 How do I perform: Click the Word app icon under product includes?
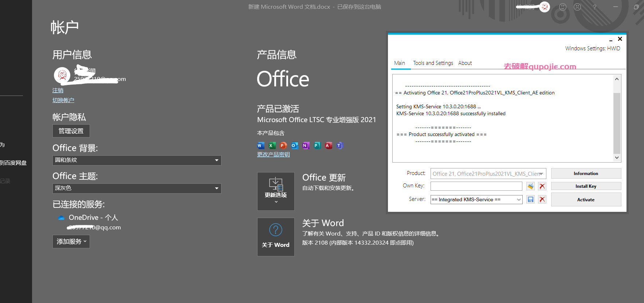(261, 145)
